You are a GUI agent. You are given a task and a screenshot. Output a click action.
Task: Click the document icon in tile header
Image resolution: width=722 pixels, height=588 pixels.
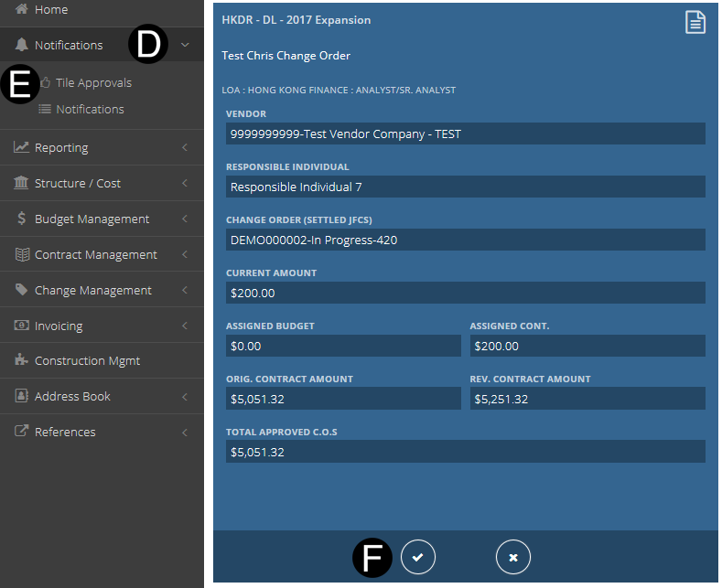[695, 22]
